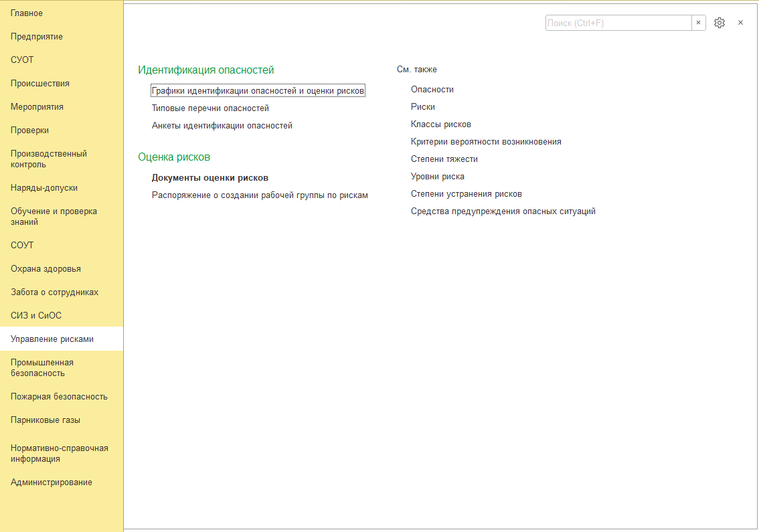Open Документы оценки рисков
This screenshot has height=532, width=759.
(210, 177)
